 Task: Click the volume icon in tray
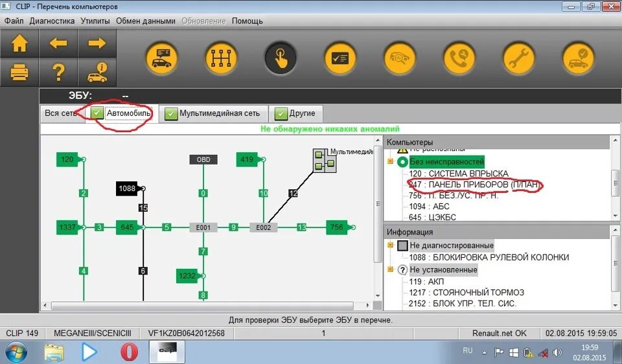coord(557,352)
